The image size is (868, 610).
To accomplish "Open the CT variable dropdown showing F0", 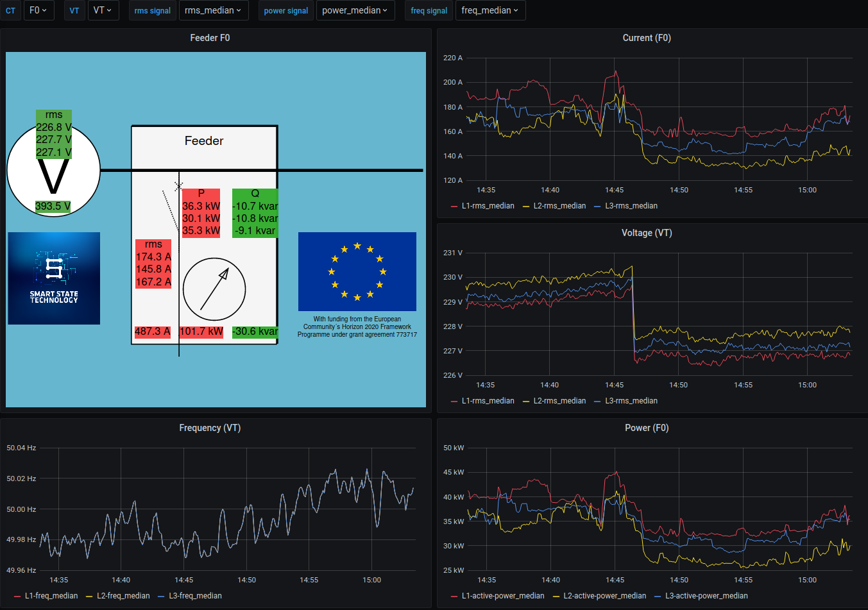I will pos(38,10).
